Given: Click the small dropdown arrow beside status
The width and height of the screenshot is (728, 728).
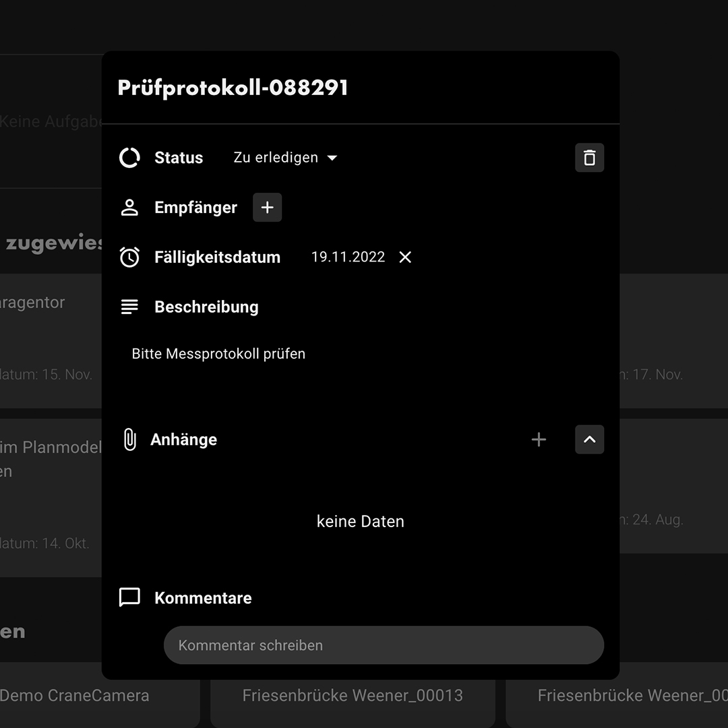Looking at the screenshot, I should (x=332, y=158).
